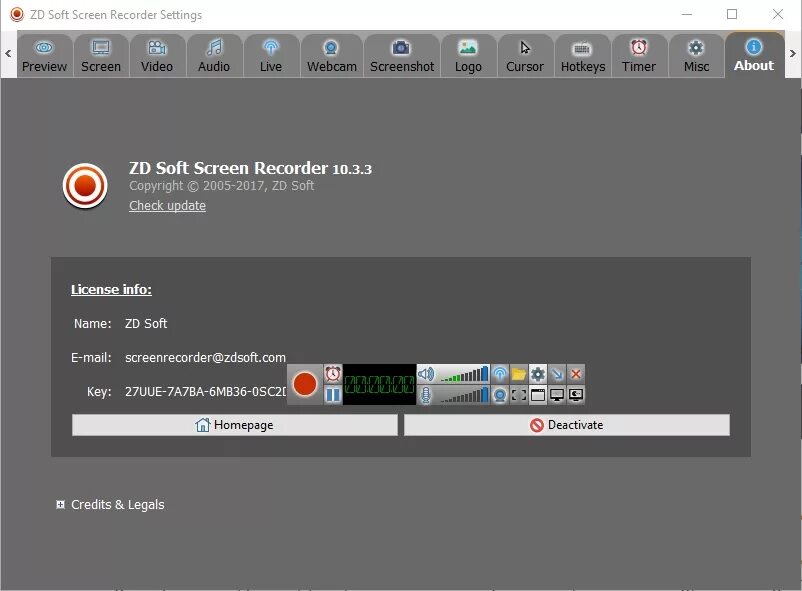The image size is (802, 591).
Task: Click the Homepage button
Action: click(235, 425)
